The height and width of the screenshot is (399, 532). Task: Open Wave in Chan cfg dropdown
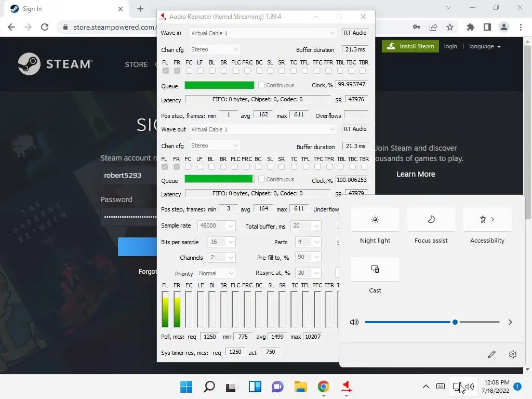215,49
